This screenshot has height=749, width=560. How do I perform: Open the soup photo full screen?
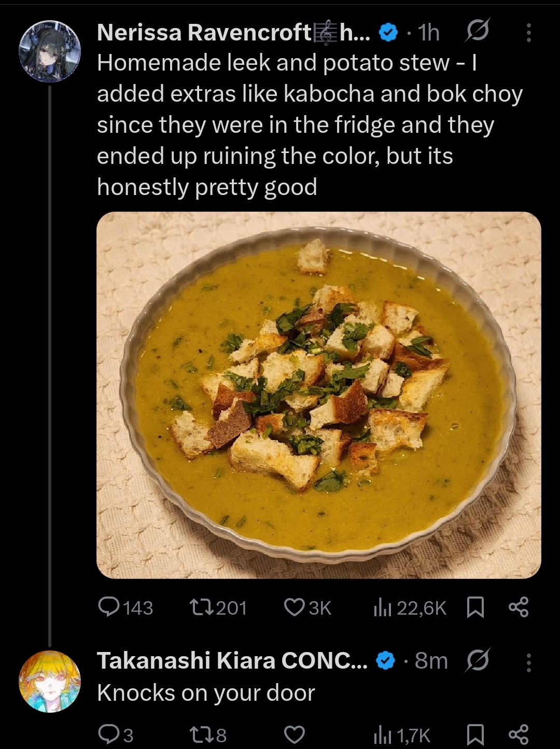click(319, 395)
